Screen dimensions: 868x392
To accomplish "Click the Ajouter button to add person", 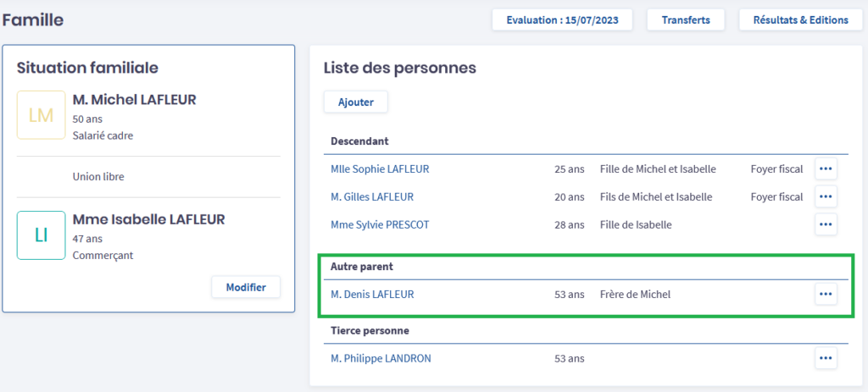I will coord(355,102).
